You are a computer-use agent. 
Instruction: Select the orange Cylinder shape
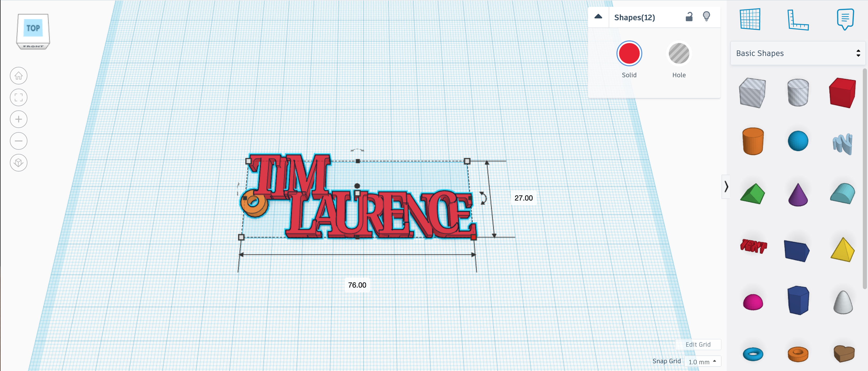point(753,141)
